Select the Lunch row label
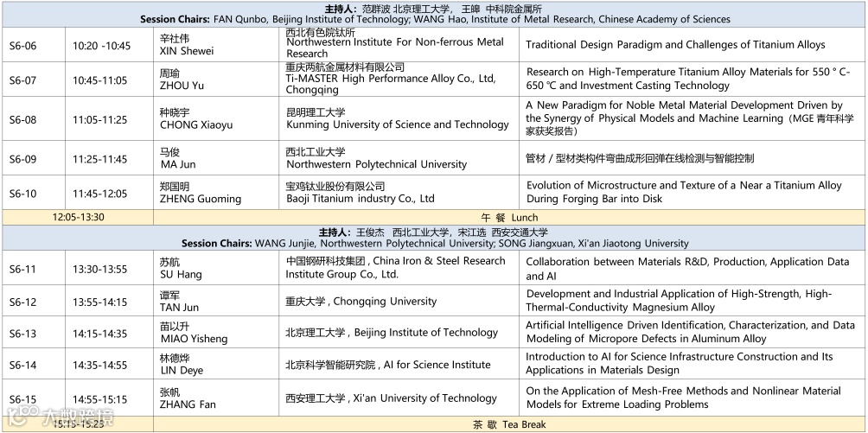This screenshot has height=433, width=868. pos(509,218)
